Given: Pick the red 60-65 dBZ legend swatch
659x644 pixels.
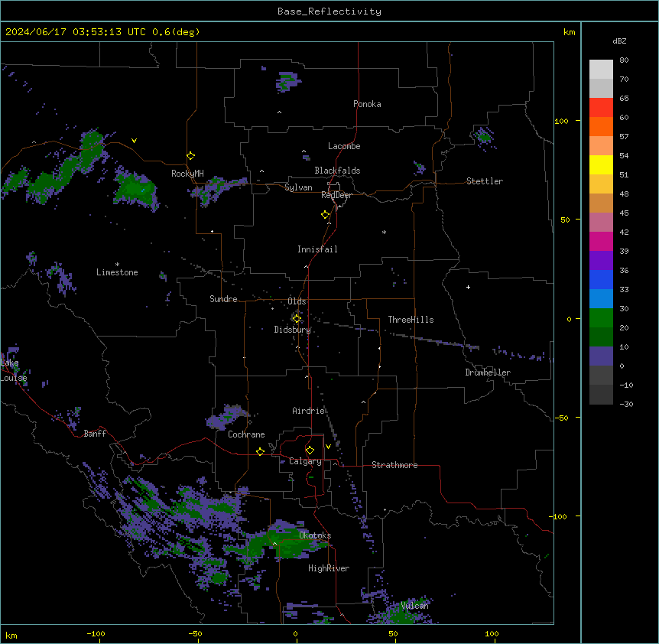Looking at the screenshot, I should click(601, 107).
